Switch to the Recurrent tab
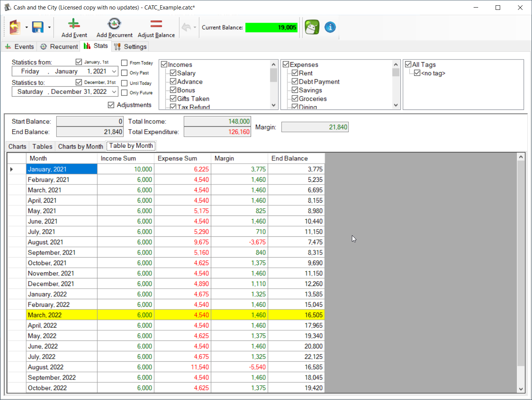The height and width of the screenshot is (400, 532). pyautogui.click(x=59, y=47)
